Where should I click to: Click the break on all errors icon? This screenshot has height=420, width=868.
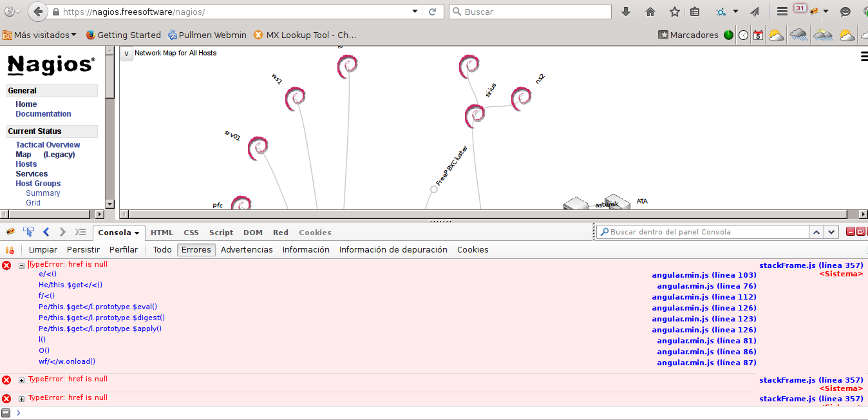click(x=10, y=250)
